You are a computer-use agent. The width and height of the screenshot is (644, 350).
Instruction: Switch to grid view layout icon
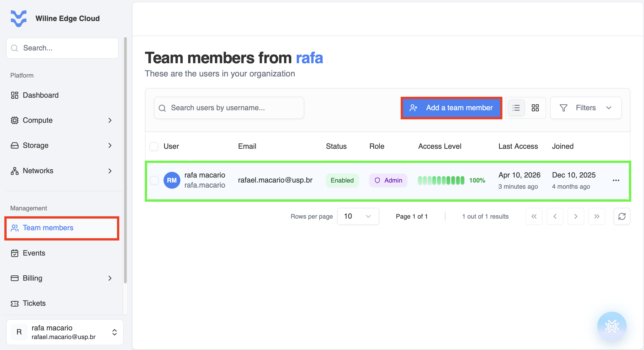[535, 108]
